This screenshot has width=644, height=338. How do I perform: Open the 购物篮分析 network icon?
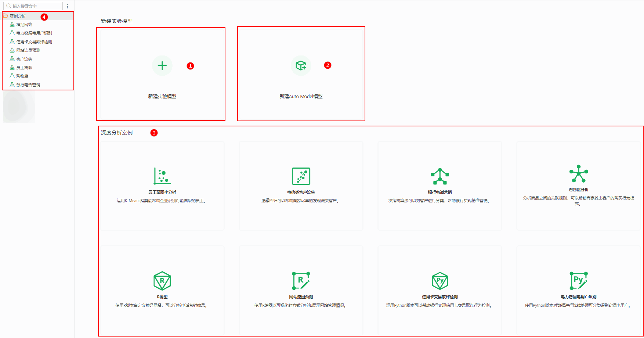[579, 174]
